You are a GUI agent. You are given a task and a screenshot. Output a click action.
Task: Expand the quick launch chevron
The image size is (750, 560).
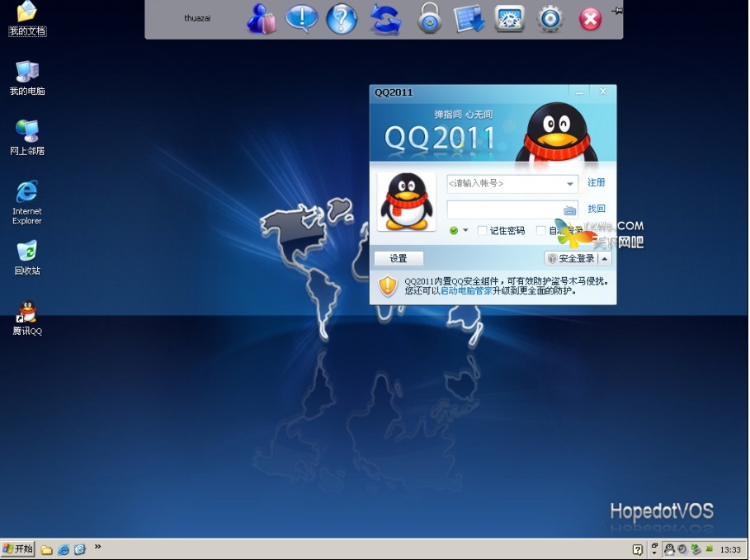[x=97, y=546]
